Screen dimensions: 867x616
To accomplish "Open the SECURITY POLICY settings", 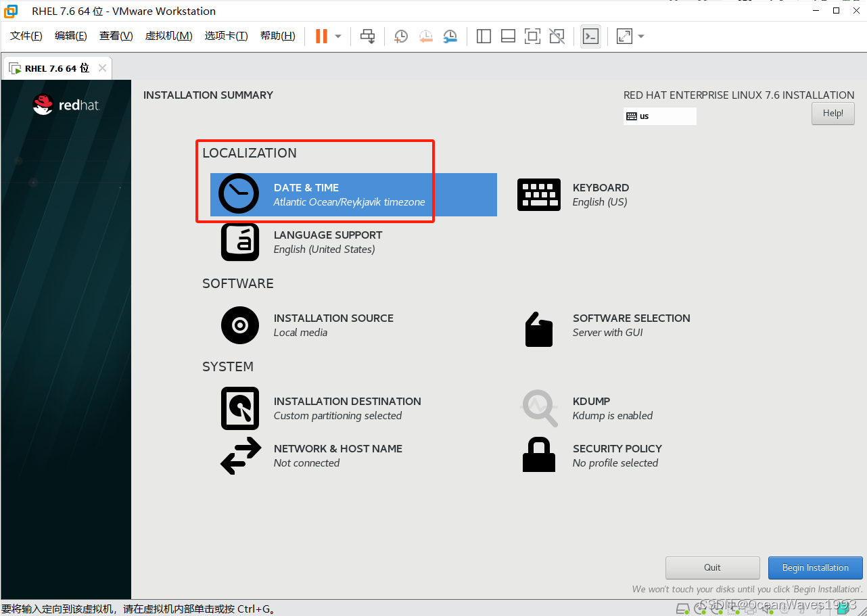I will tap(592, 456).
